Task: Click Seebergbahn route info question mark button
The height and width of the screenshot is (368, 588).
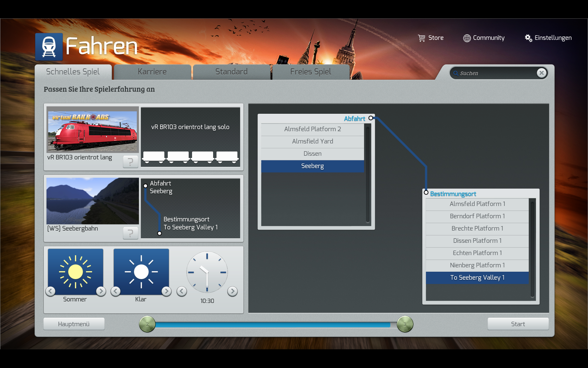Action: point(130,233)
